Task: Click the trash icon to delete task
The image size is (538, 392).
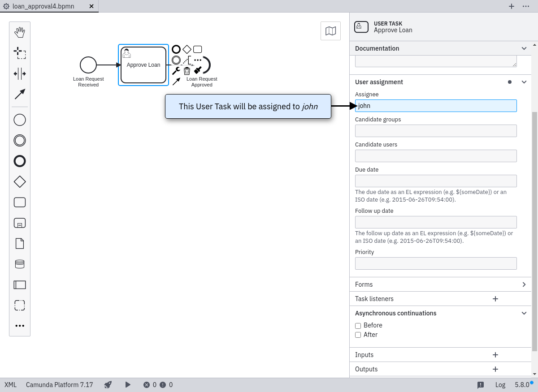Action: click(187, 71)
